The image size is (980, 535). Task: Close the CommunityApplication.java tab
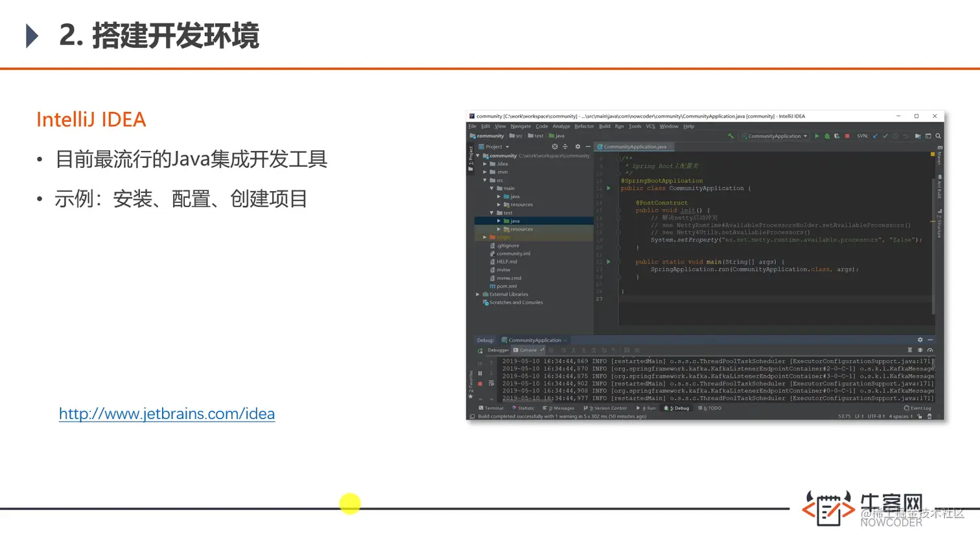[671, 147]
